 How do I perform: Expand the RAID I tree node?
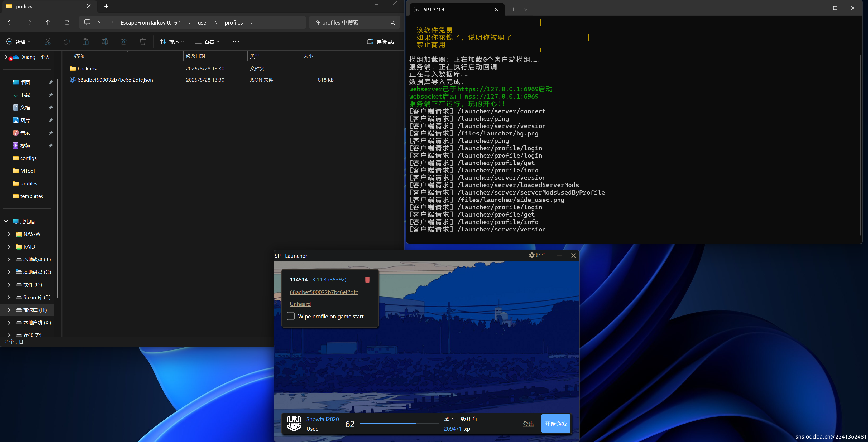(9, 247)
